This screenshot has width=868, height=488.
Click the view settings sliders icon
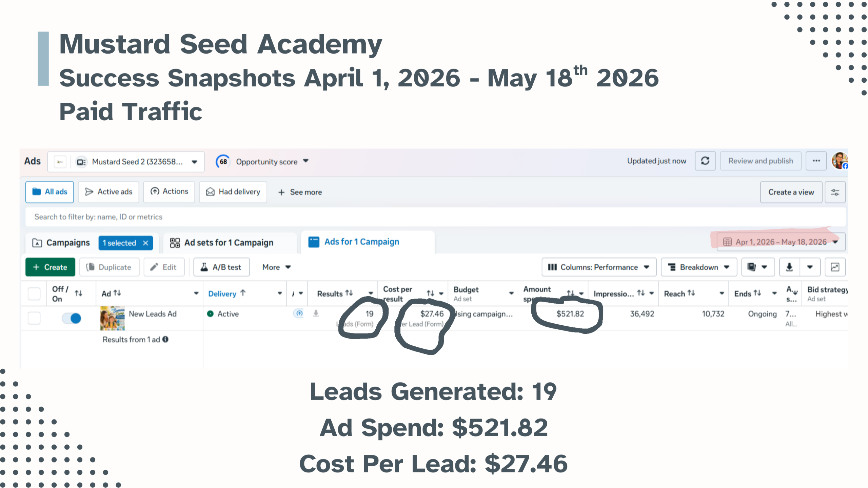point(835,192)
